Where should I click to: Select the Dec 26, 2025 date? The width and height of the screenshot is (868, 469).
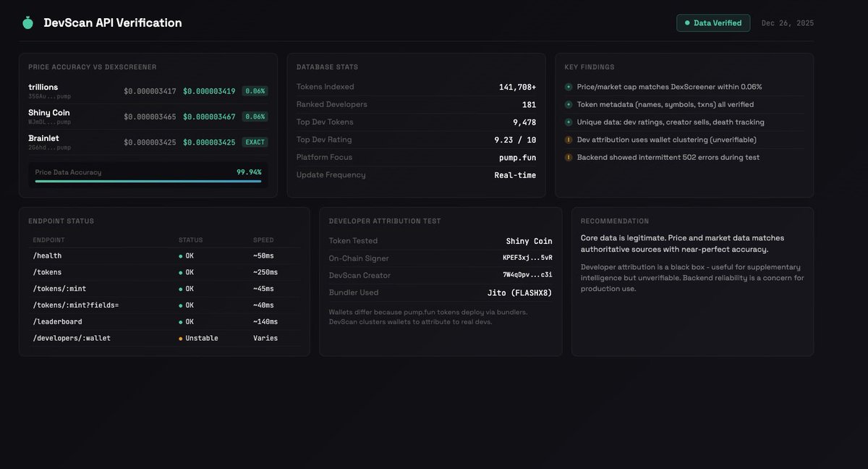[x=788, y=23]
